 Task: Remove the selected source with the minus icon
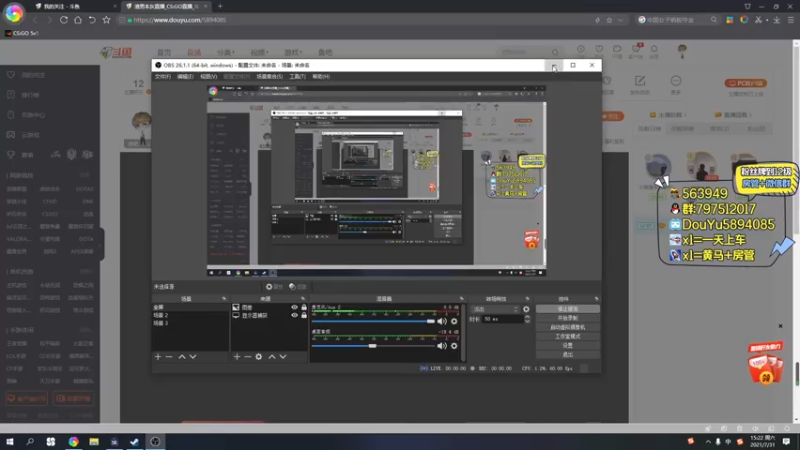point(247,357)
